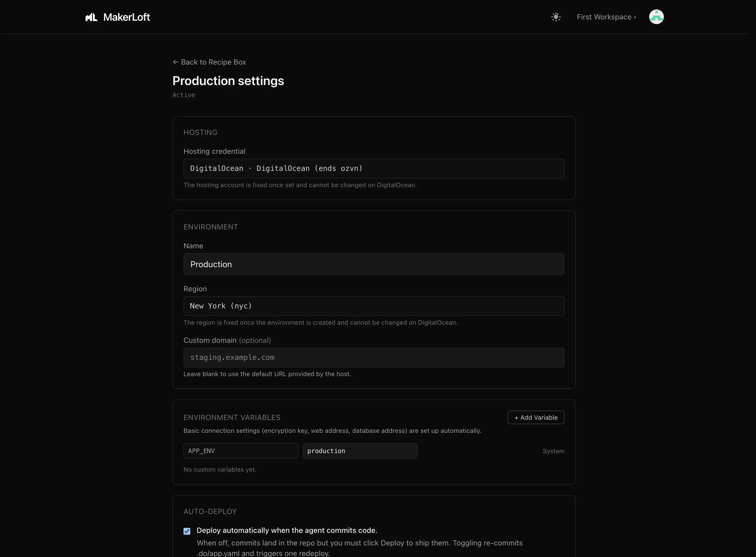
Task: Click the Active status text
Action: click(184, 95)
